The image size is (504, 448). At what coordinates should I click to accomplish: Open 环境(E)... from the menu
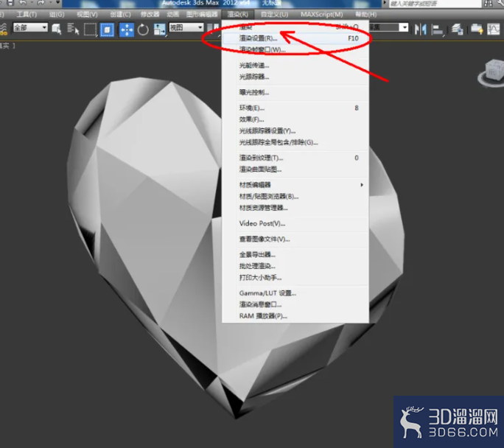click(295, 108)
